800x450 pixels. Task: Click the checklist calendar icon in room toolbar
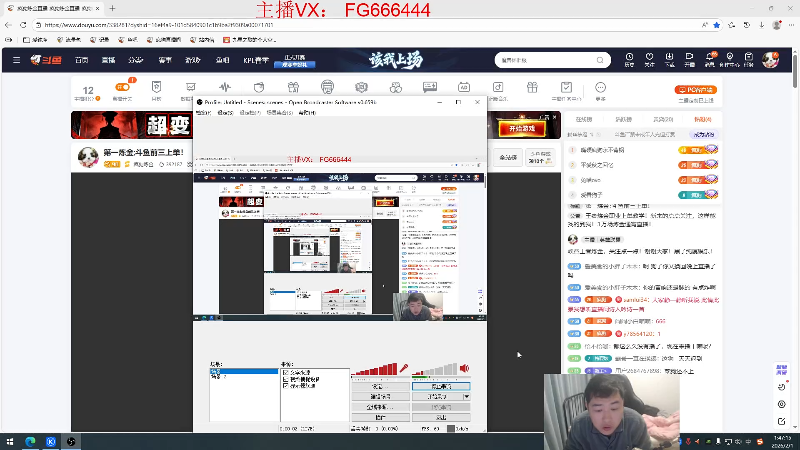566,87
